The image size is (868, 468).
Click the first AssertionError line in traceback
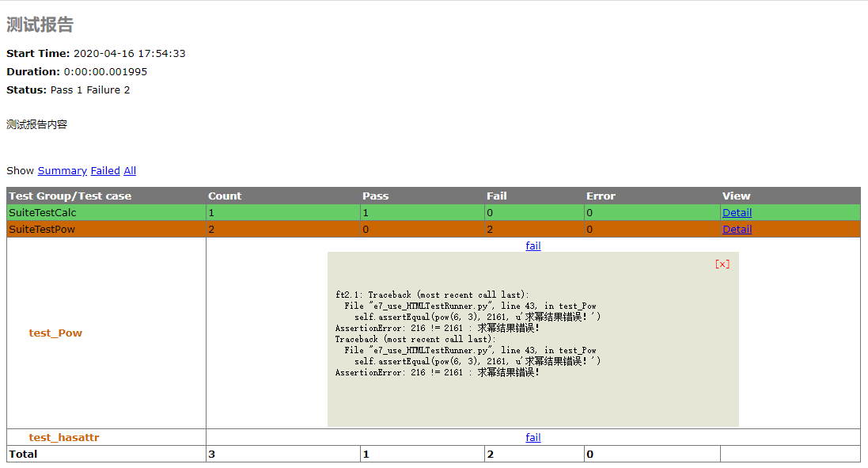click(438, 328)
